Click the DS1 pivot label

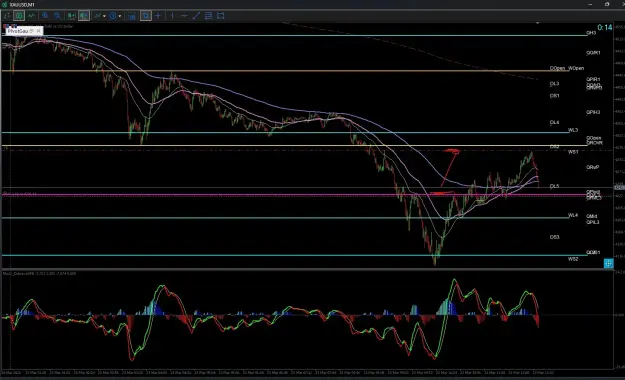(x=554, y=96)
